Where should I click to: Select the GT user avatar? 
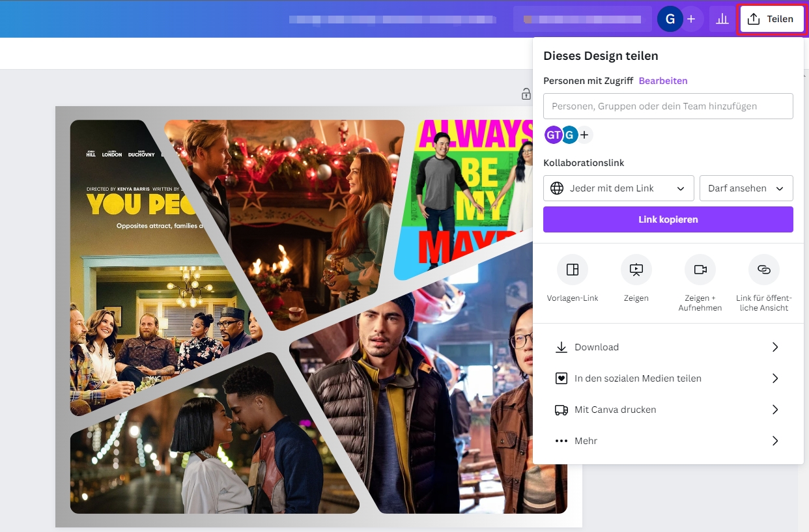553,135
